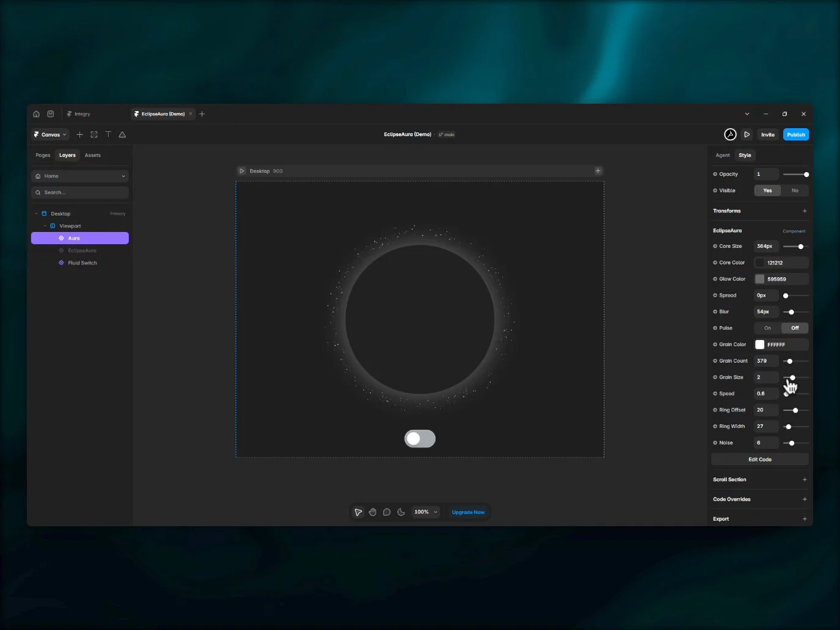
Task: Click the Core Color swatch
Action: tap(759, 263)
